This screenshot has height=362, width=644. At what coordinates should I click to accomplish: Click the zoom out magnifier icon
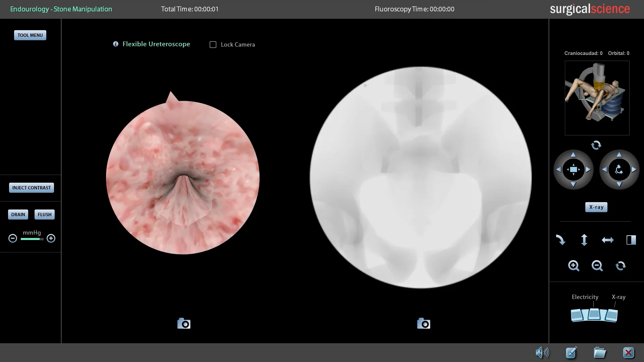[x=597, y=266]
